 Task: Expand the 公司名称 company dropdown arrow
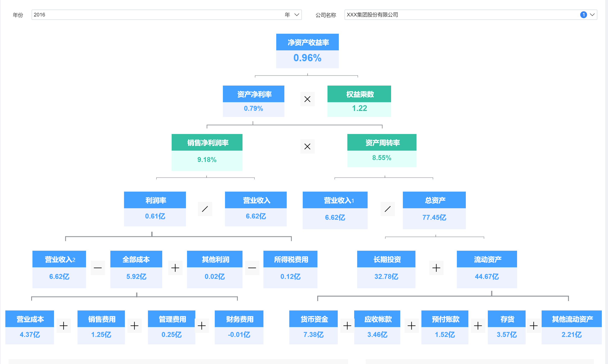(x=592, y=15)
